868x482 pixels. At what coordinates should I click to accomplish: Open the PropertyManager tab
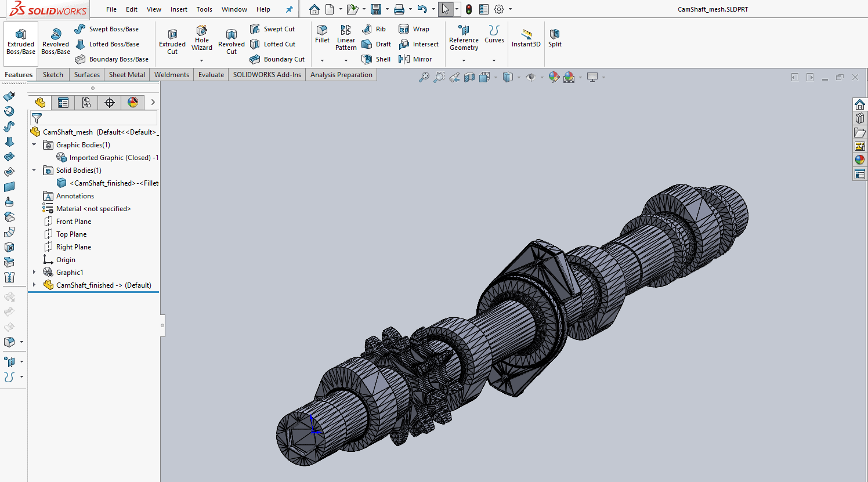pyautogui.click(x=63, y=103)
